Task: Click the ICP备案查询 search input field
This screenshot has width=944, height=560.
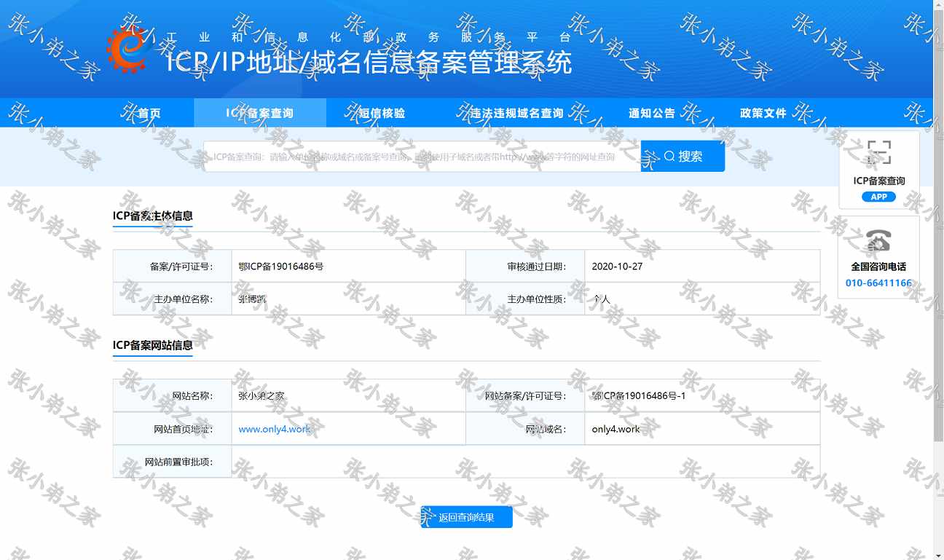Action: (422, 157)
